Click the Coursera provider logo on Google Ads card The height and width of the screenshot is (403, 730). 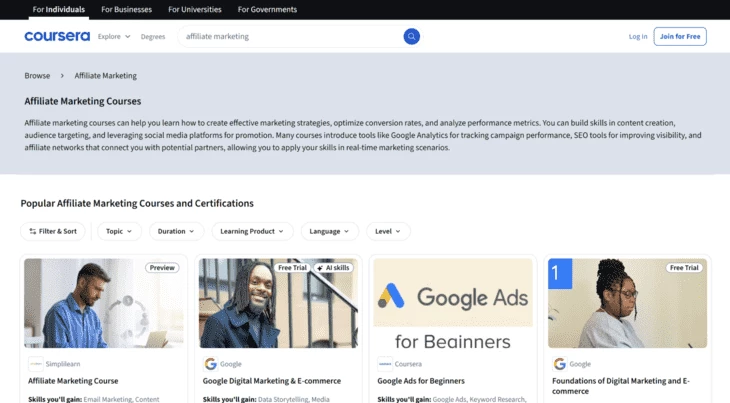tap(385, 364)
